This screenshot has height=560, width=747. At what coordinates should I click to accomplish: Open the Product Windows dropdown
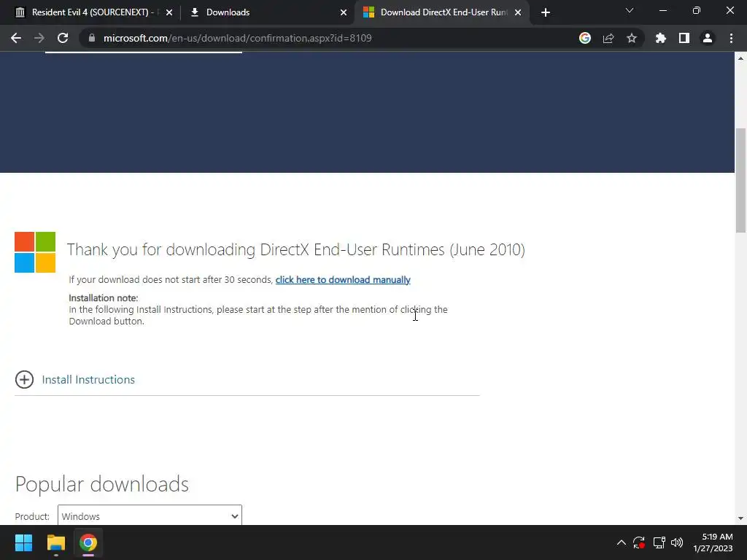[x=150, y=516]
